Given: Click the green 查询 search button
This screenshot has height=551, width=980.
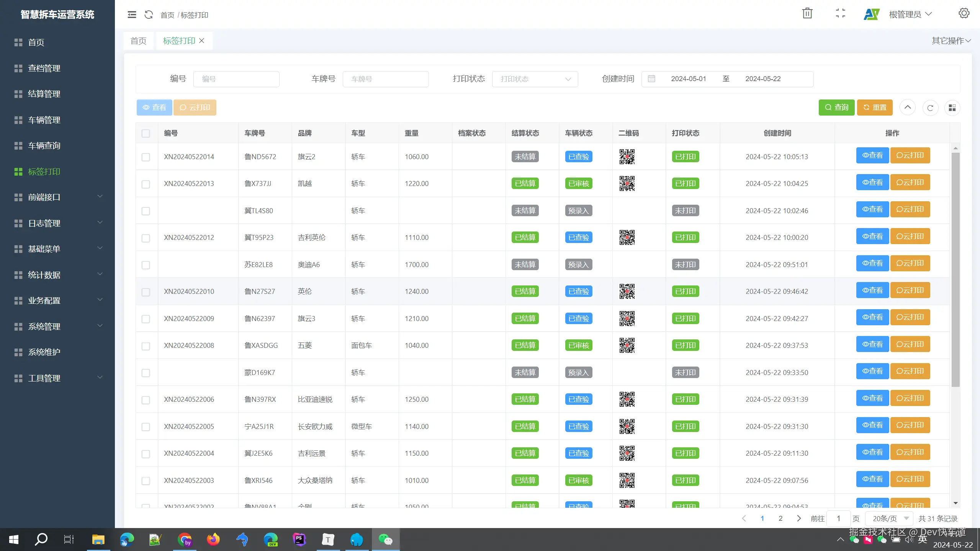Looking at the screenshot, I should click(836, 108).
